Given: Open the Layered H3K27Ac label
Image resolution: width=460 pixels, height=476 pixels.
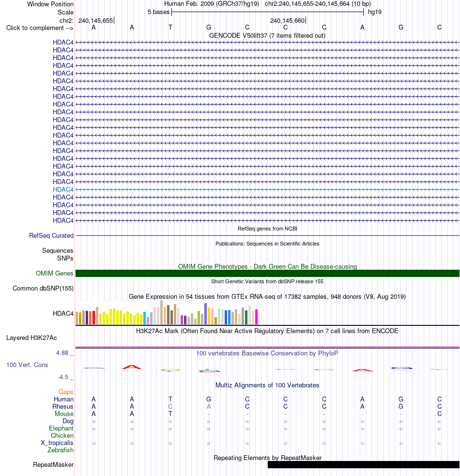Looking at the screenshot, I should pyautogui.click(x=31, y=338).
